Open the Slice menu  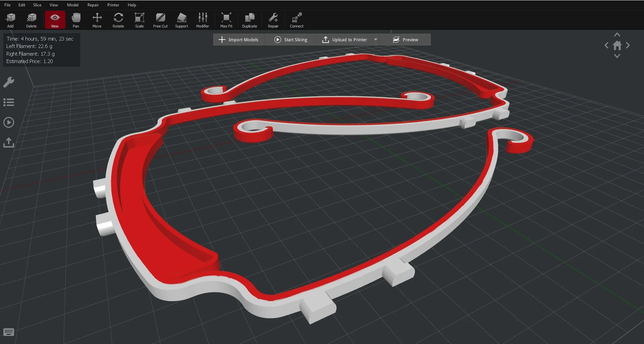tap(37, 5)
